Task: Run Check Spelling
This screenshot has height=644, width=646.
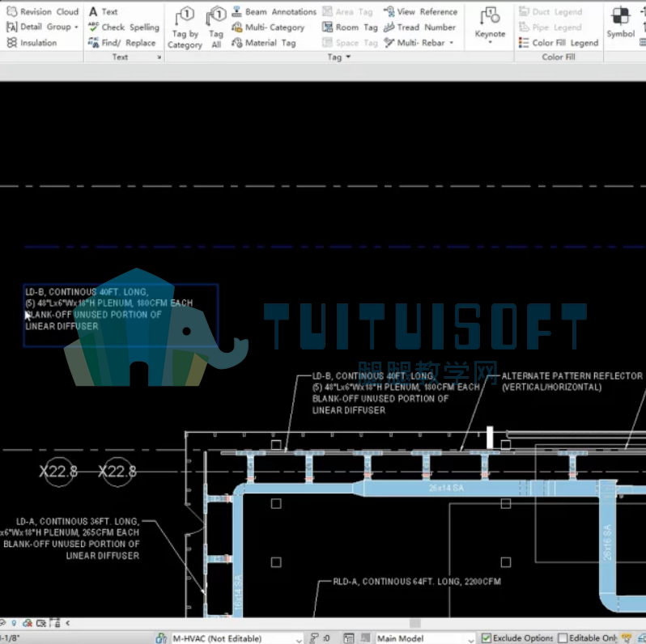Action: click(124, 28)
